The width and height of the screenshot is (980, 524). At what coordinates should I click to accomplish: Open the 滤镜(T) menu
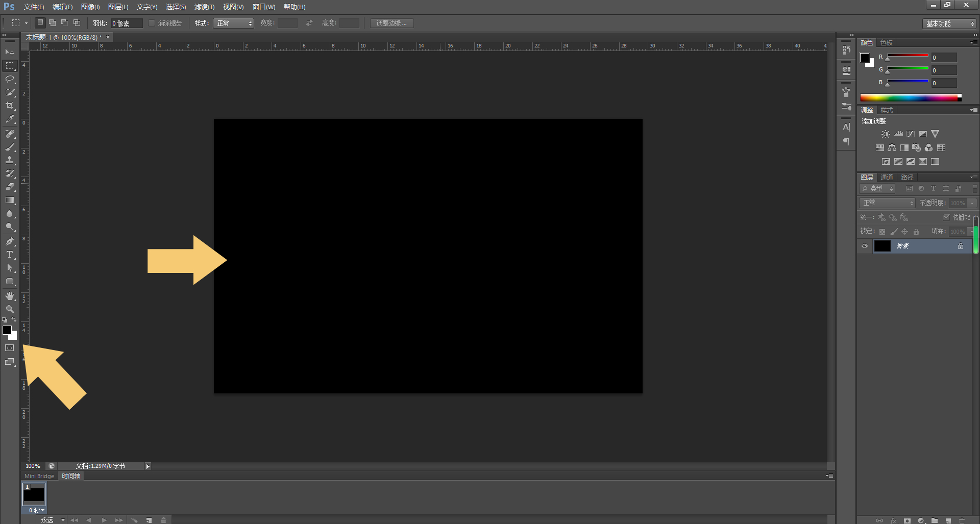pyautogui.click(x=204, y=7)
